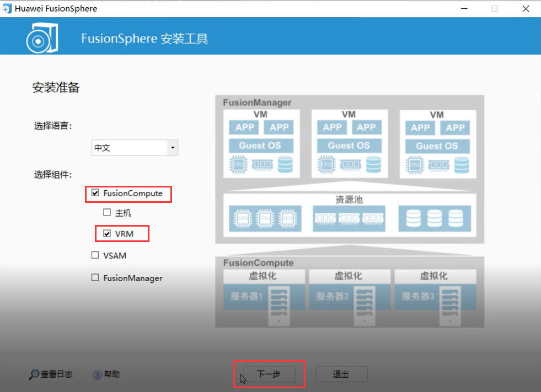Click the 退出 button to exit

341,374
